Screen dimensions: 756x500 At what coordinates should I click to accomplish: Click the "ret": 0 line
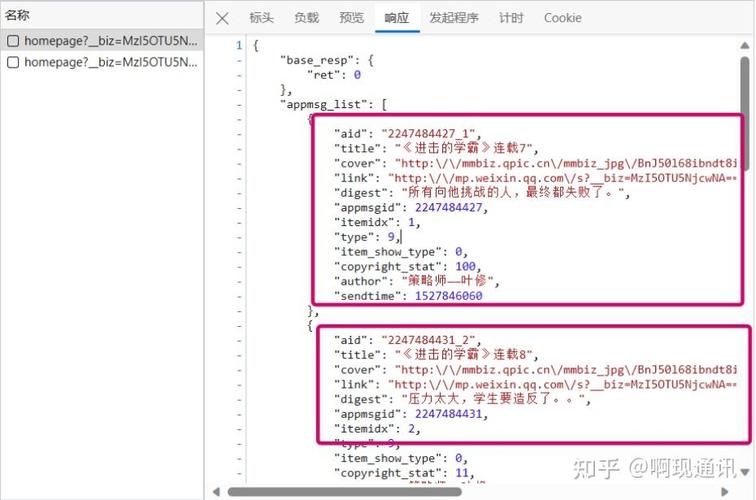[x=334, y=75]
